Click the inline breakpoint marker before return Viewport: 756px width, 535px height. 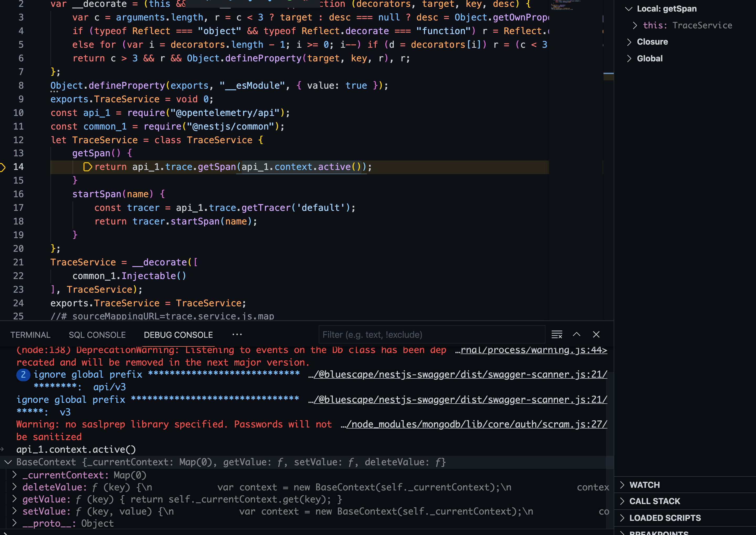[x=87, y=167]
